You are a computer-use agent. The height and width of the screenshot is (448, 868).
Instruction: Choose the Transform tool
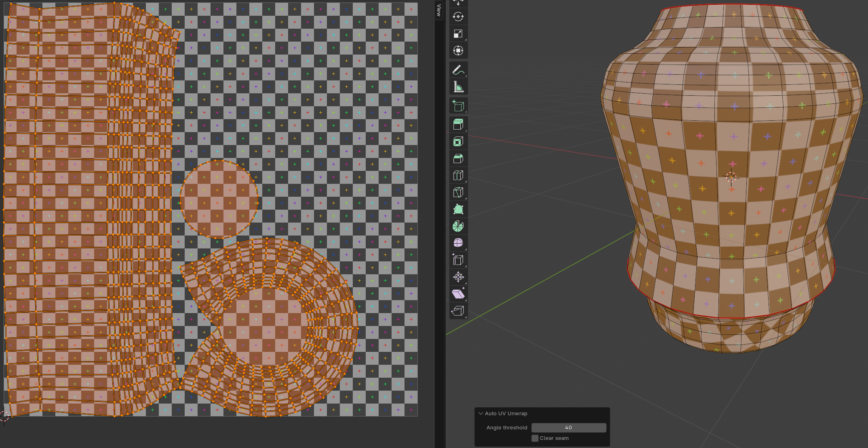click(458, 50)
